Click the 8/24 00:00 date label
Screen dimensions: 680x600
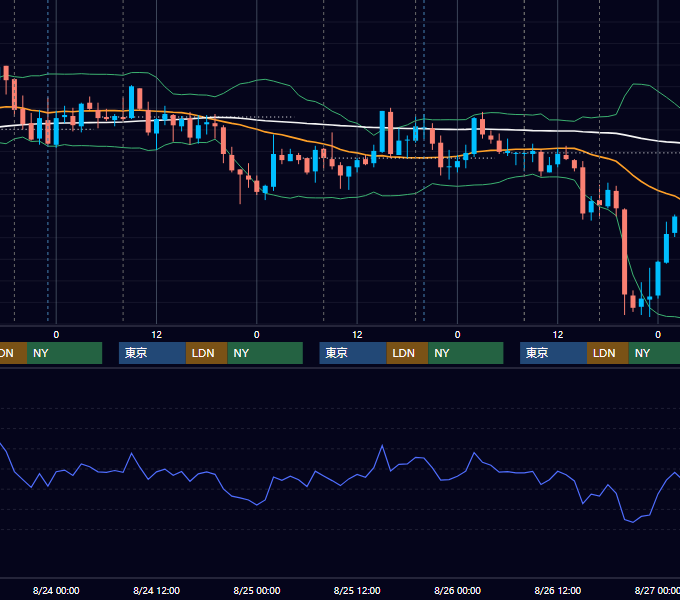click(x=56, y=590)
